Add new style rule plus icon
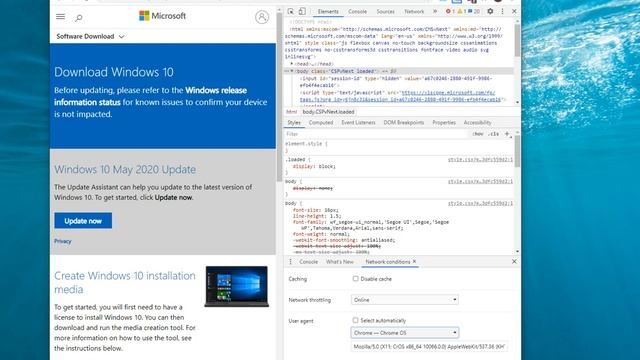Viewport: 640px width, 360px height. (x=507, y=134)
